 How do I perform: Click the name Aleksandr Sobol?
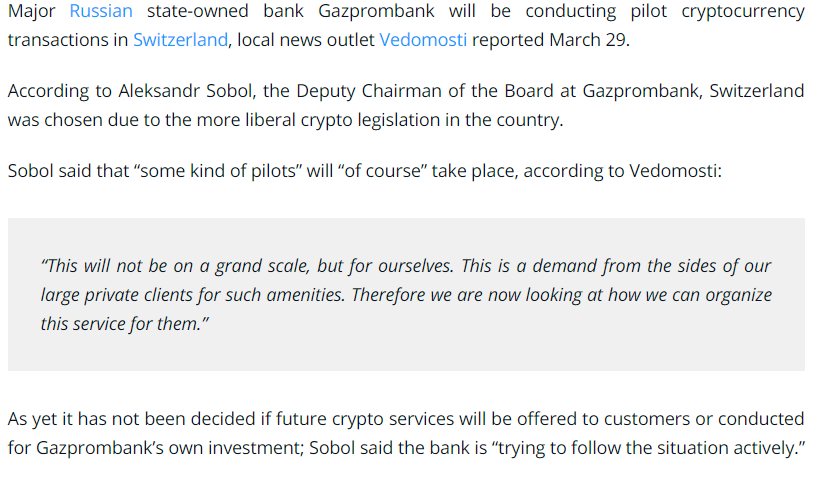pos(185,91)
